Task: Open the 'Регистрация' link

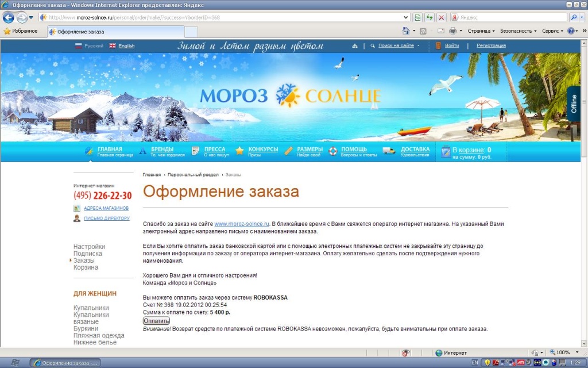Action: (x=491, y=45)
